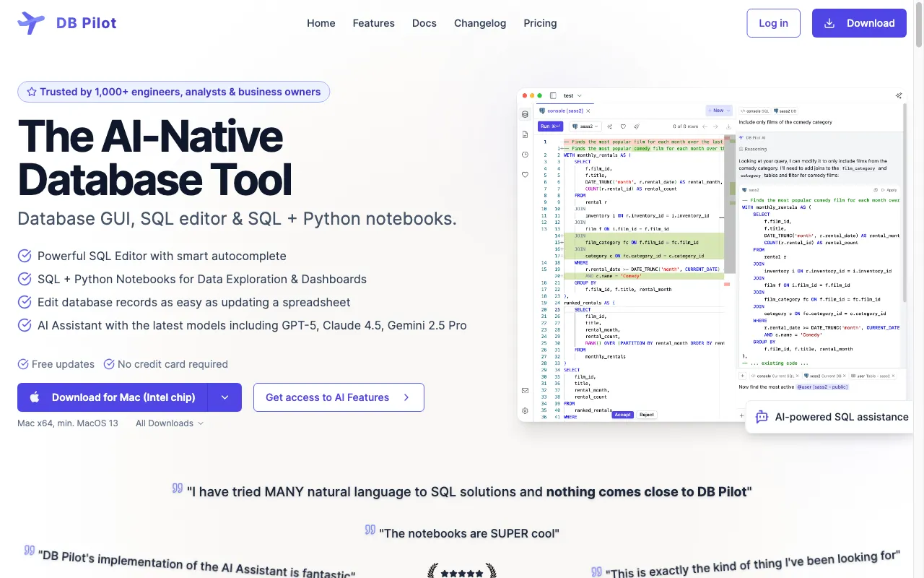Click the export results download icon
The width and height of the screenshot is (924, 578).
(x=728, y=126)
